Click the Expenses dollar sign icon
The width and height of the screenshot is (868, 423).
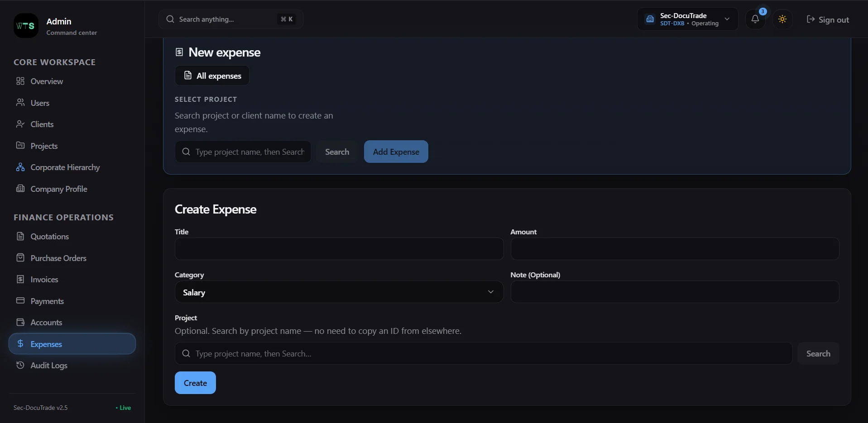coord(20,344)
